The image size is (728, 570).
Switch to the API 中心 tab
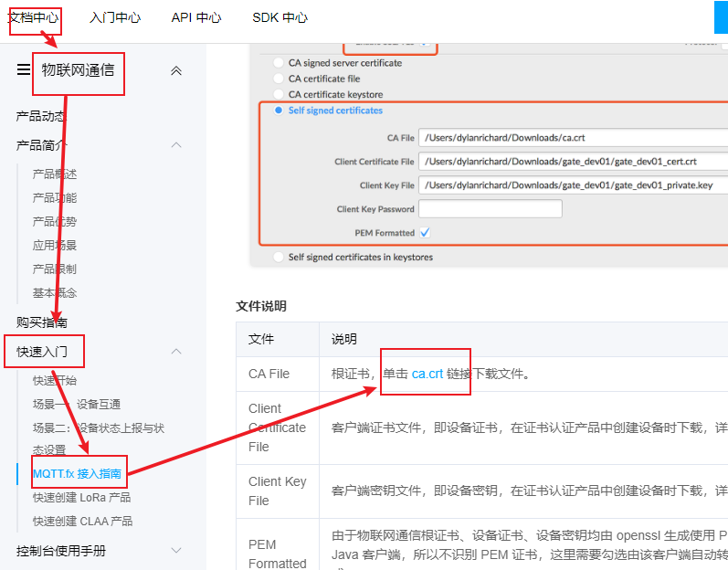coord(196,17)
